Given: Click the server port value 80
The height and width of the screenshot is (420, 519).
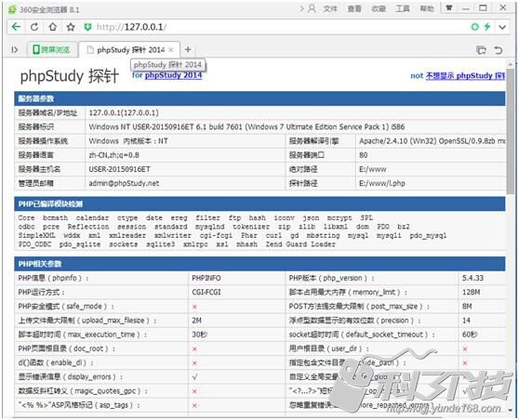Looking at the screenshot, I should [x=363, y=155].
